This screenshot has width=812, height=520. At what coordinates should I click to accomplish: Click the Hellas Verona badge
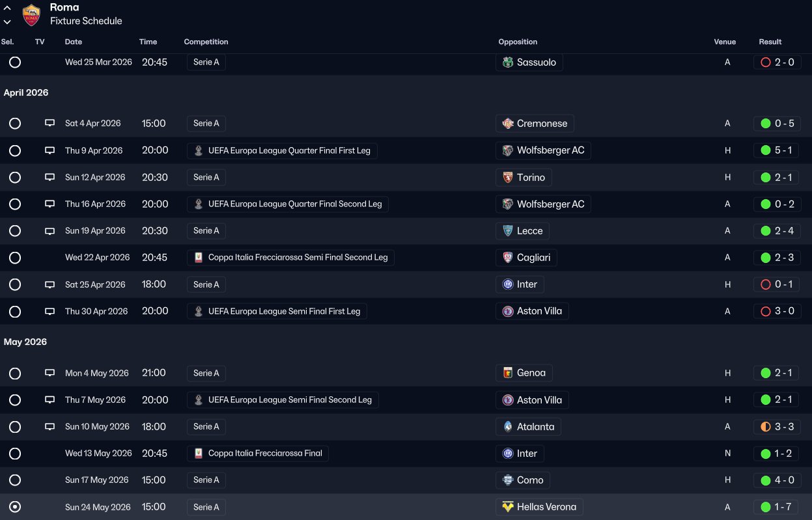click(509, 507)
